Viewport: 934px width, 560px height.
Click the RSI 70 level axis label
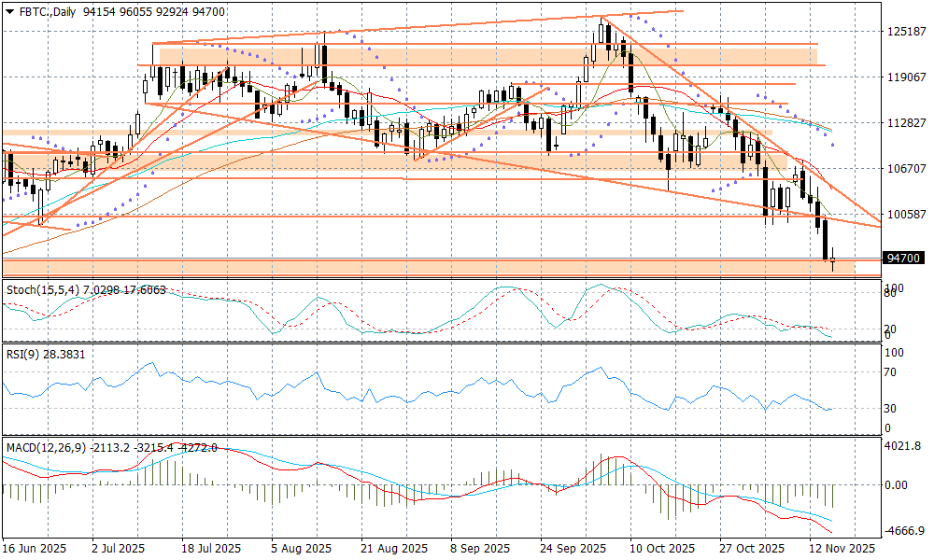(x=891, y=372)
